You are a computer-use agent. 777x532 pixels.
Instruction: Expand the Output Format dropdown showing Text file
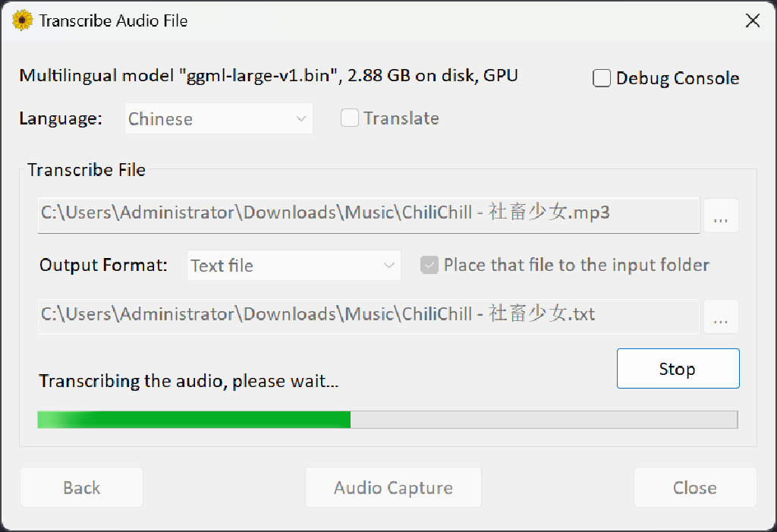pos(294,266)
